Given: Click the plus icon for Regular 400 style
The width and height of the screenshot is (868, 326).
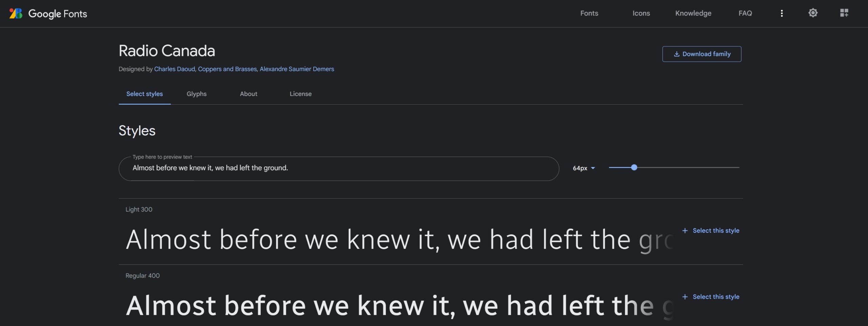Looking at the screenshot, I should tap(685, 297).
